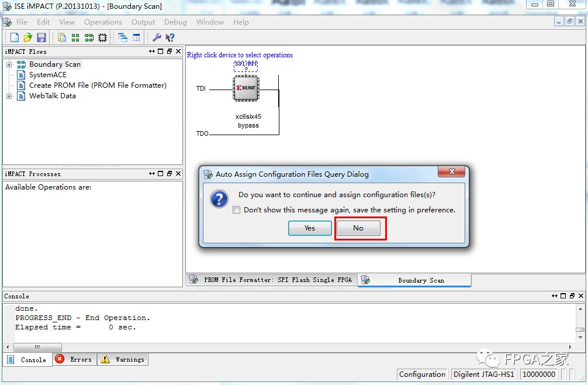Screen dimensions: 588x385
Task: Click the copy documents toolbar icon
Action: point(63,37)
